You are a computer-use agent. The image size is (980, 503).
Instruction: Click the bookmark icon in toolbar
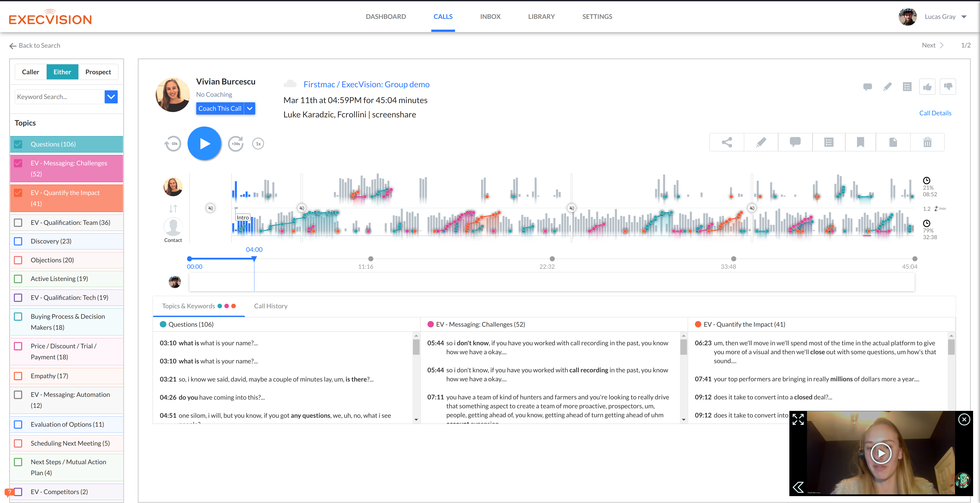tap(860, 142)
